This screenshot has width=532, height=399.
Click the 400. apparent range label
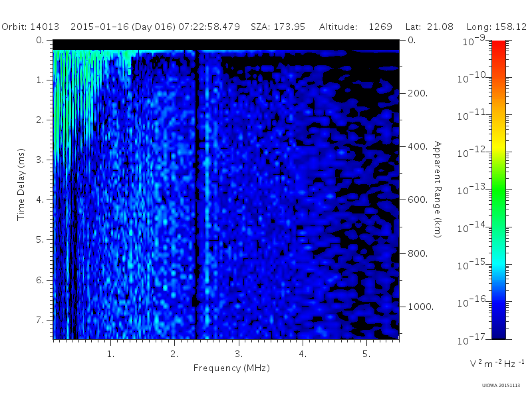coord(418,146)
